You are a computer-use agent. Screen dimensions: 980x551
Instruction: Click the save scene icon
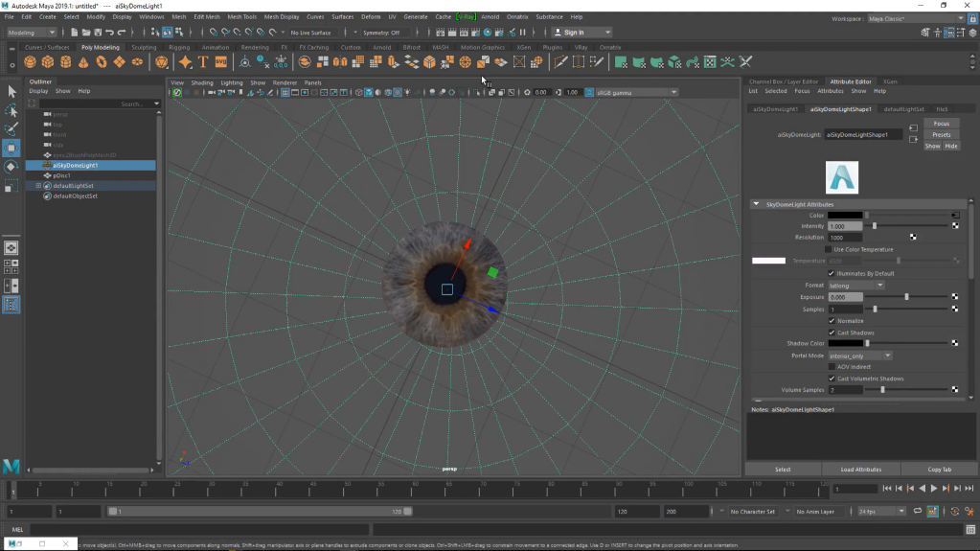pos(98,33)
